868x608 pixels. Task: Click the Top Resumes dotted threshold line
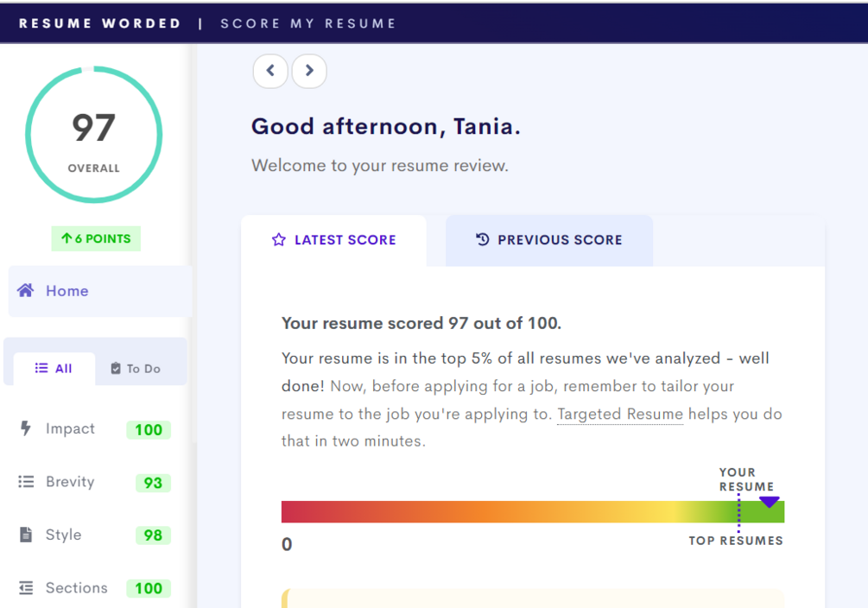click(x=738, y=513)
